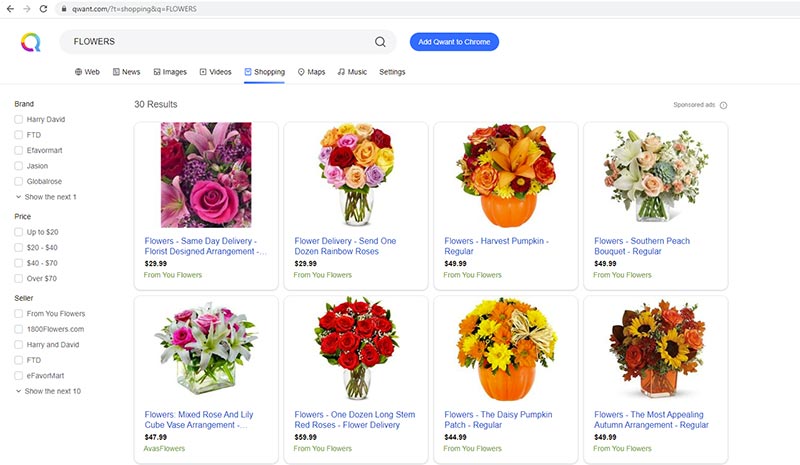Open the Music search tab
The width and height of the screenshot is (800, 465).
click(x=352, y=72)
